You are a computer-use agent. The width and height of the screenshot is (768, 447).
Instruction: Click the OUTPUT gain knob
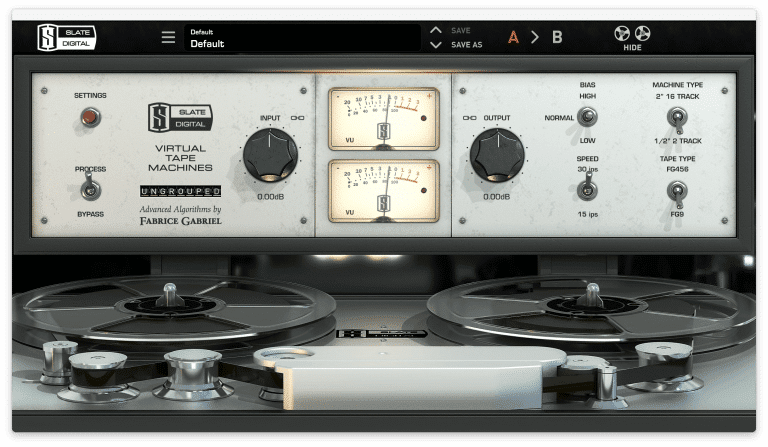click(497, 155)
